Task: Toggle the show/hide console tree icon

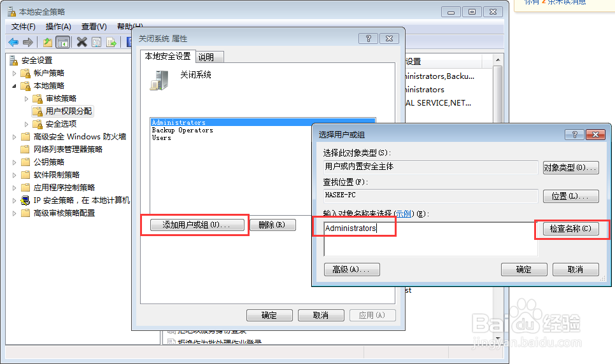Action: coord(63,42)
